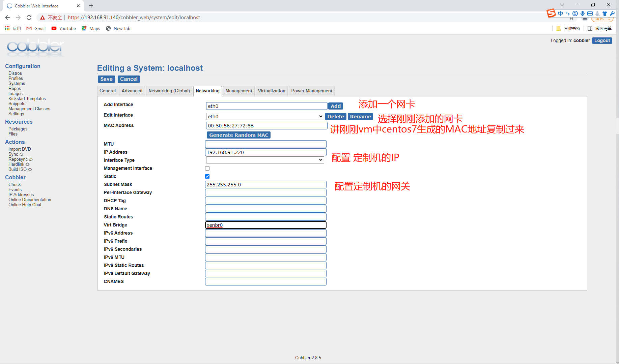619x364 pixels.
Task: Click the IP Address input field
Action: point(266,152)
